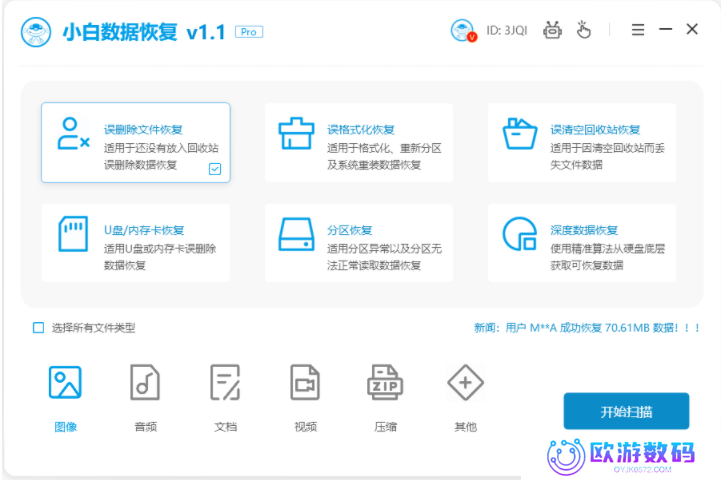Open the robot customer service icon
The width and height of the screenshot is (721, 482).
click(x=552, y=30)
